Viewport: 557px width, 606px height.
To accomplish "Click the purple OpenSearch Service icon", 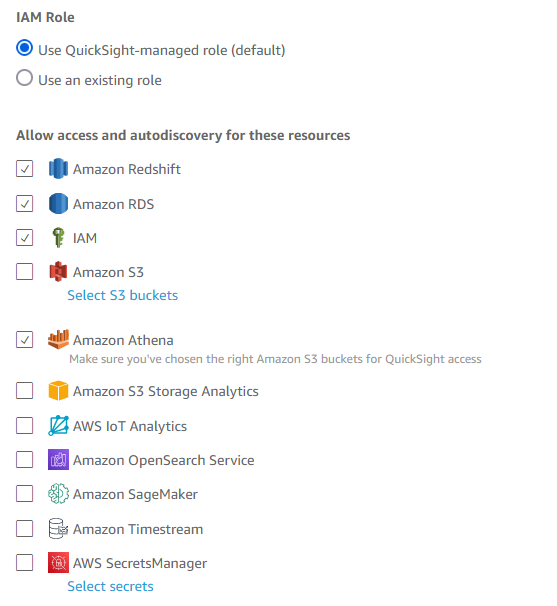I will click(58, 460).
